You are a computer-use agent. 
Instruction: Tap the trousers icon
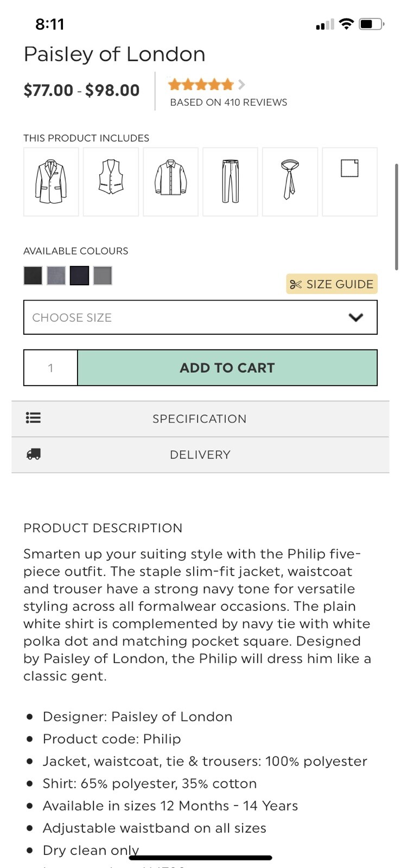230,182
